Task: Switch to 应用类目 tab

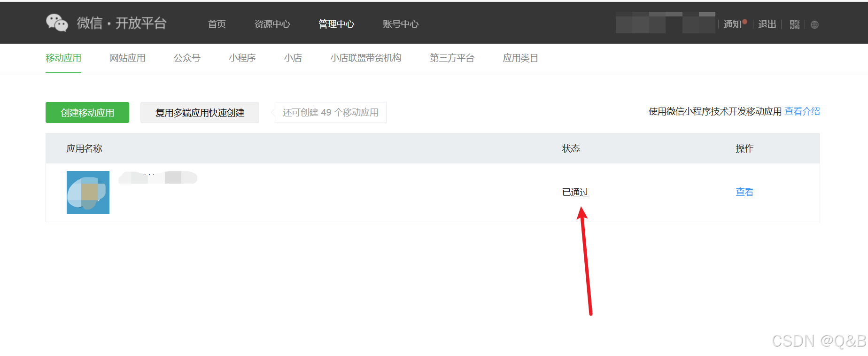Action: 520,58
